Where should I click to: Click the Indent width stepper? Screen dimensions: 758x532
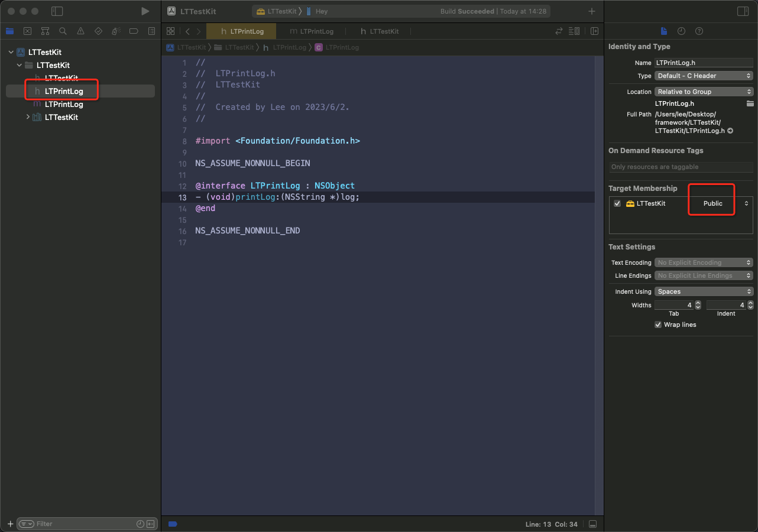tap(751, 305)
